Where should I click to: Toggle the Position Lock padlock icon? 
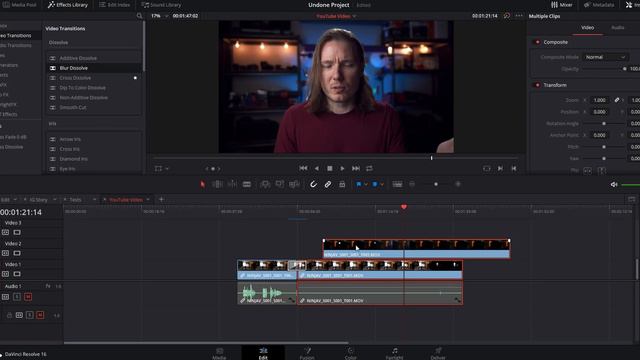coord(342,184)
